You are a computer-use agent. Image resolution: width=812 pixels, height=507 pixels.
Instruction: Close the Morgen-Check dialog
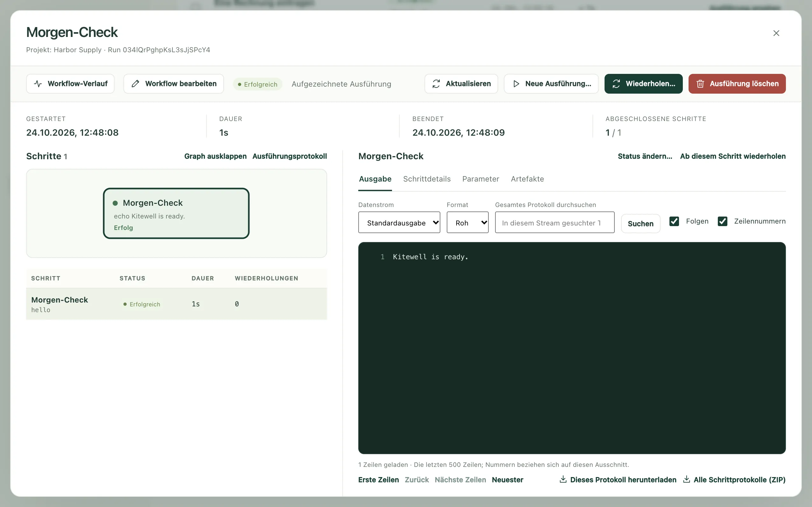point(776,33)
